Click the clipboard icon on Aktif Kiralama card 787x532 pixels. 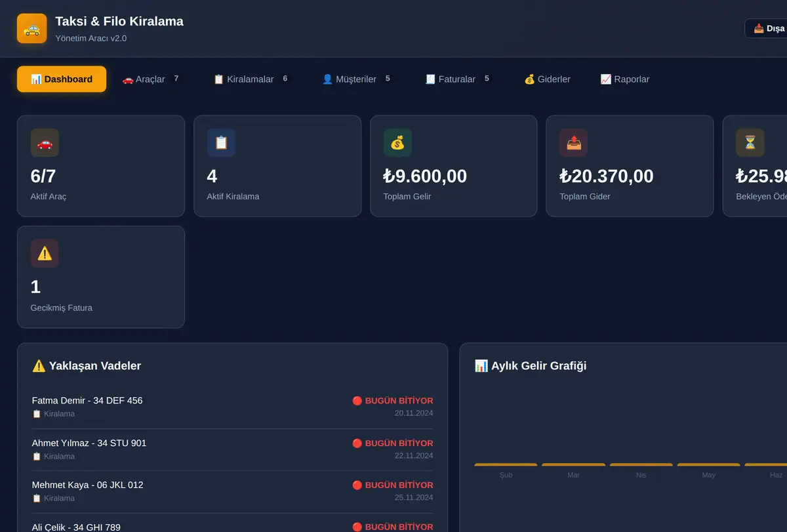pos(221,142)
